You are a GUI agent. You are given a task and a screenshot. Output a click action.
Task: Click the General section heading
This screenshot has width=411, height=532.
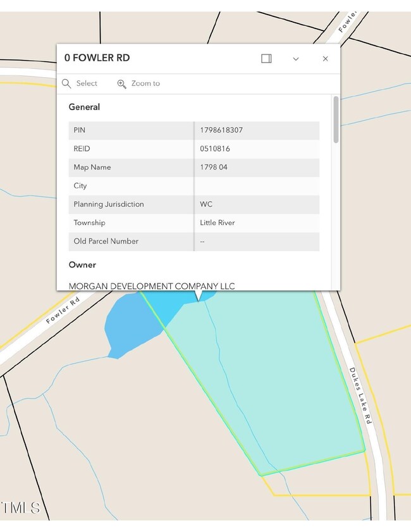pos(84,107)
